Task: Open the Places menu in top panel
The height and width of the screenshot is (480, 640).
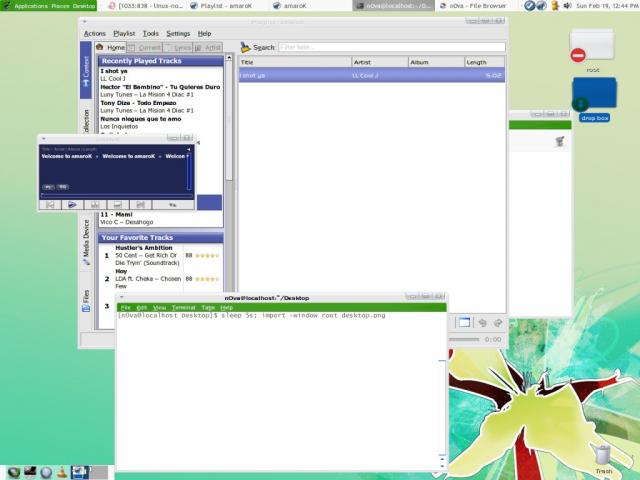Action: pos(62,6)
